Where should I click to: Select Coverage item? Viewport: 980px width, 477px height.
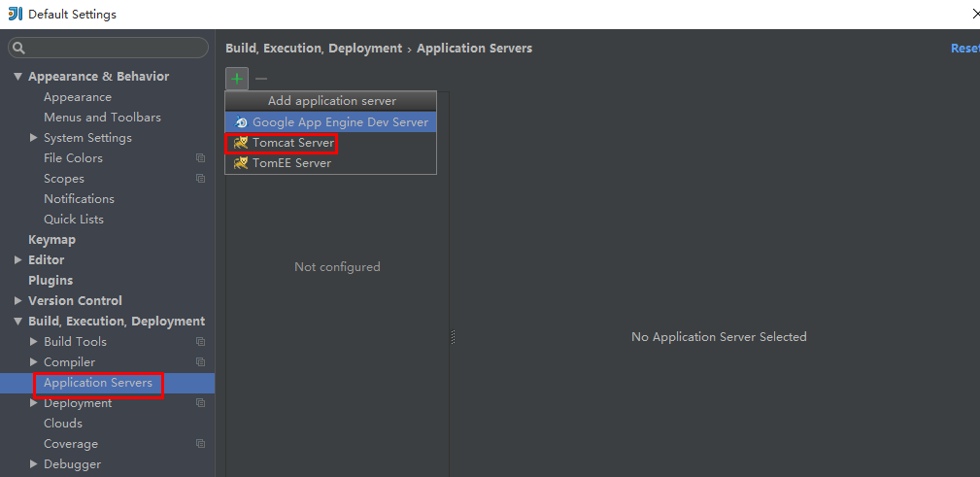click(71, 444)
